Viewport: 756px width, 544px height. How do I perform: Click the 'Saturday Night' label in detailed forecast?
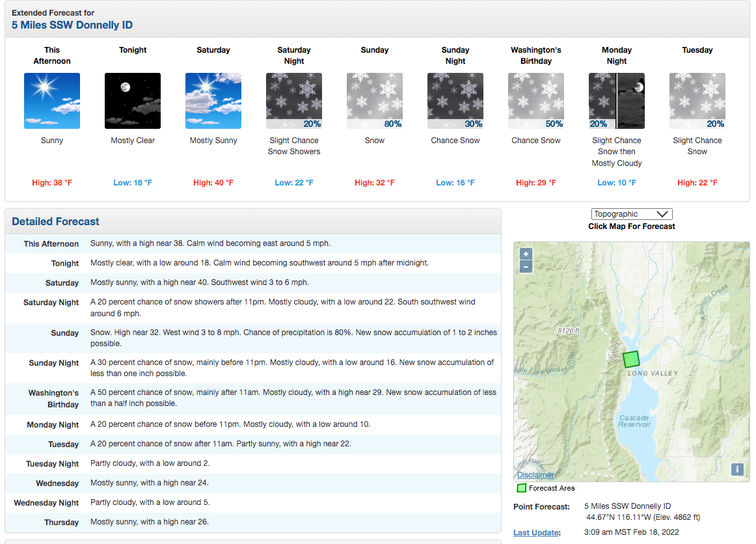51,303
